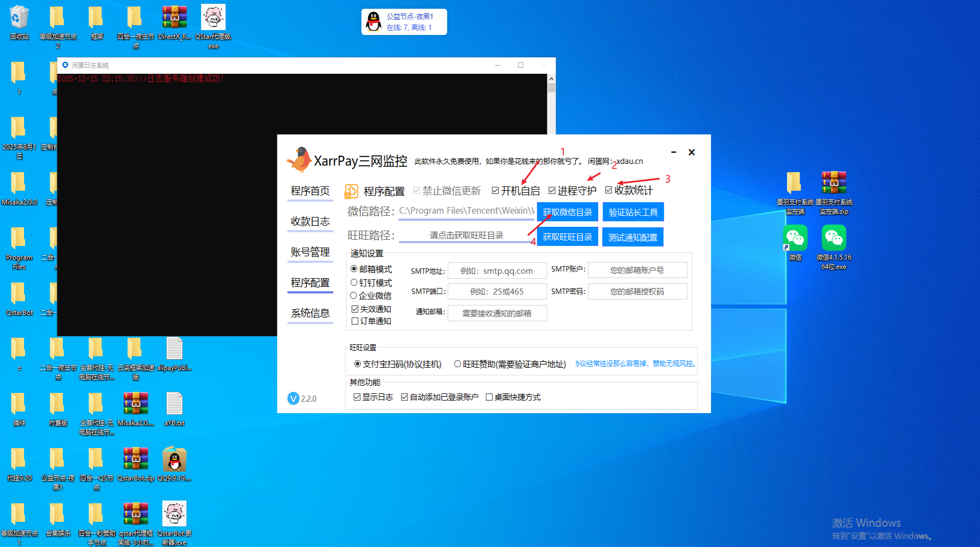The image size is (980, 547).
Task: Click the XarrPay bird logo
Action: tap(300, 159)
